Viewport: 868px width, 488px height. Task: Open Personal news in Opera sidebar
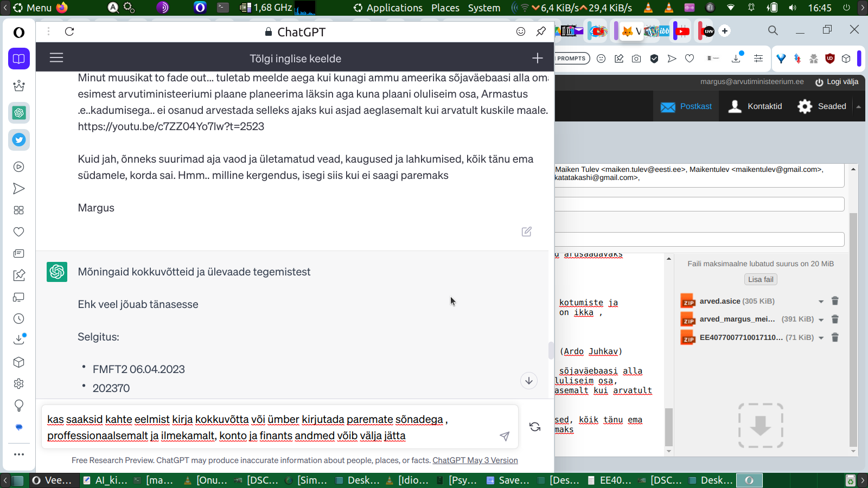pyautogui.click(x=19, y=254)
